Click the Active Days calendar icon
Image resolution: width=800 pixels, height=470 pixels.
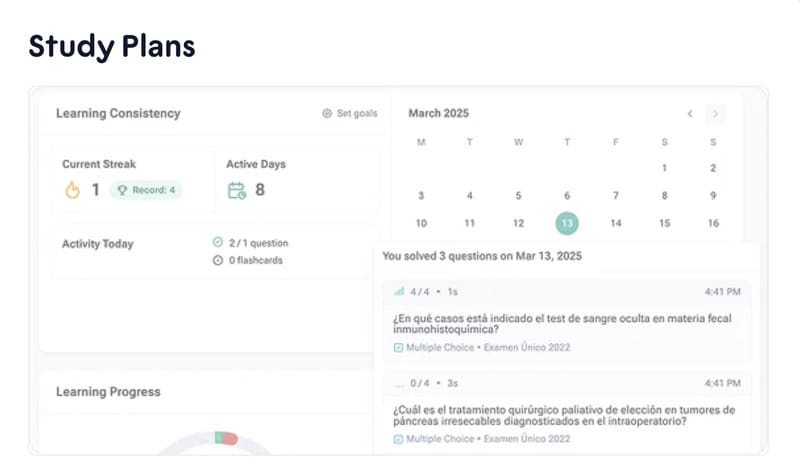(236, 190)
